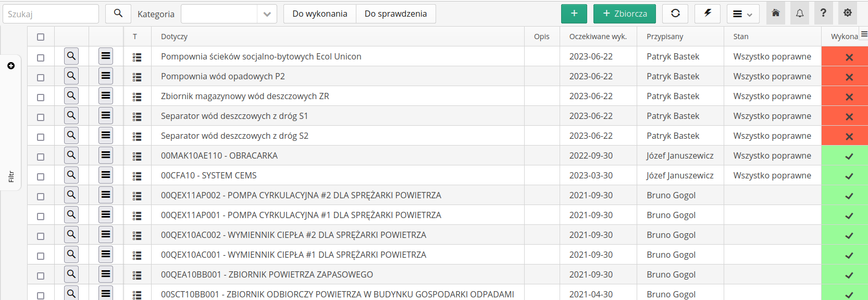This screenshot has height=300, width=868.
Task: Select all rows with header checkbox
Action: point(41,37)
